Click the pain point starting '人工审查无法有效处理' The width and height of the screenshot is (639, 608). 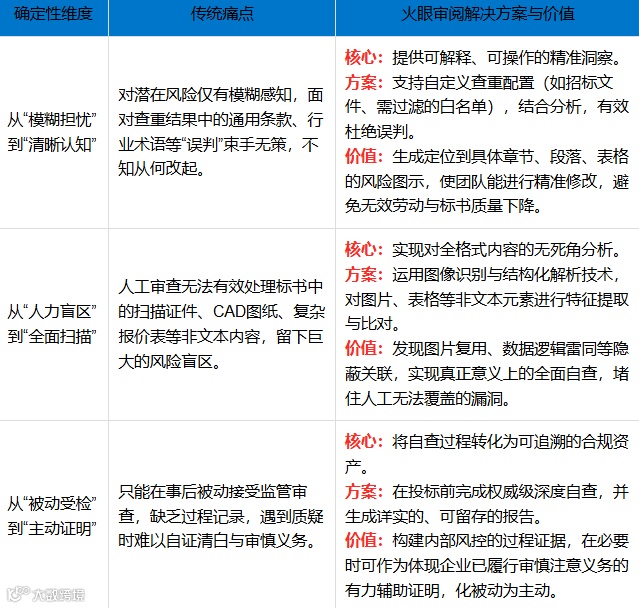tap(221, 324)
